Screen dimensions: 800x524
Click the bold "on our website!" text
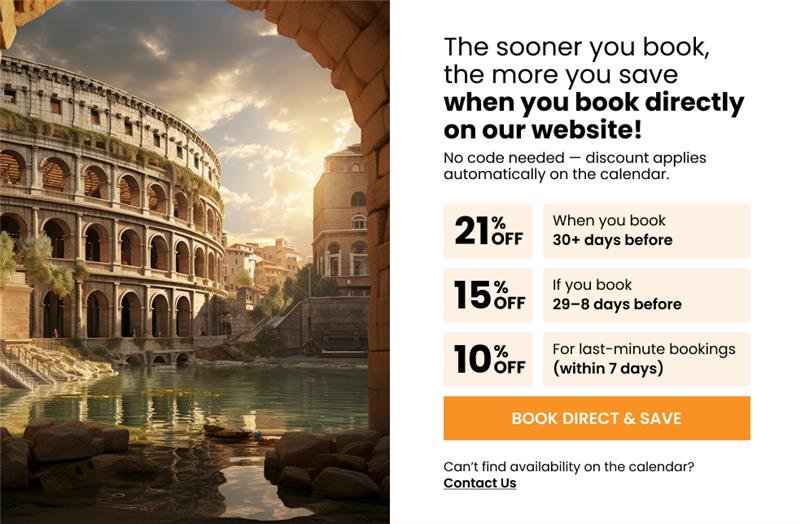tap(543, 130)
